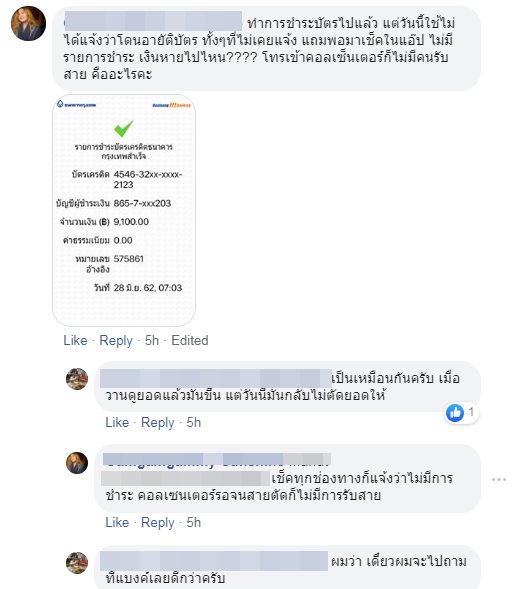
Task: Reply to the second reply comment
Action: pyautogui.click(x=157, y=522)
